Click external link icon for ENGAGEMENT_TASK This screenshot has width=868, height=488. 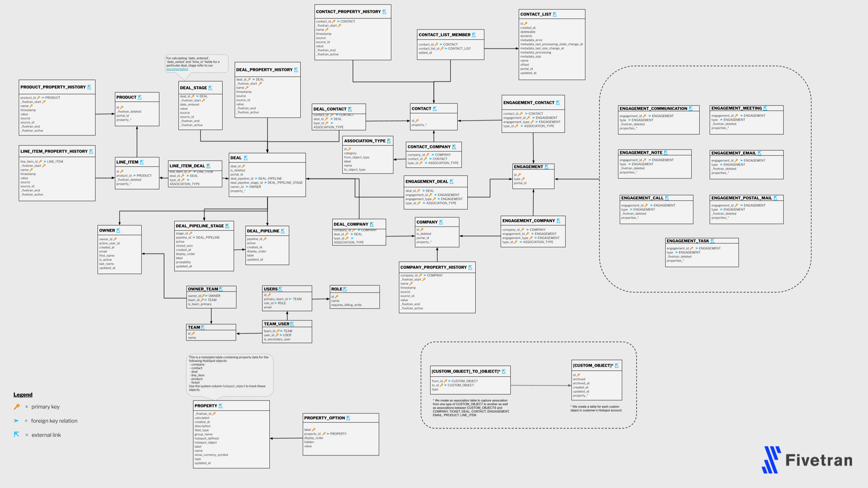point(712,241)
